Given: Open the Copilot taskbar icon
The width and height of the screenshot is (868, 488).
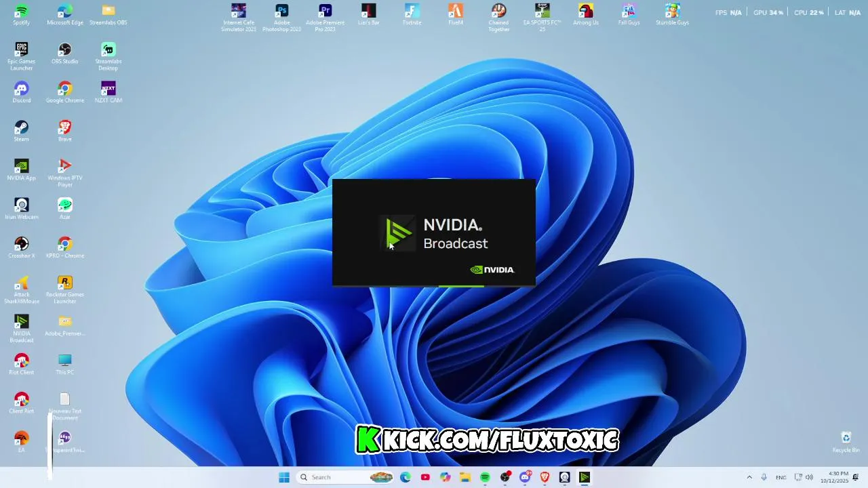Looking at the screenshot, I should point(445,477).
